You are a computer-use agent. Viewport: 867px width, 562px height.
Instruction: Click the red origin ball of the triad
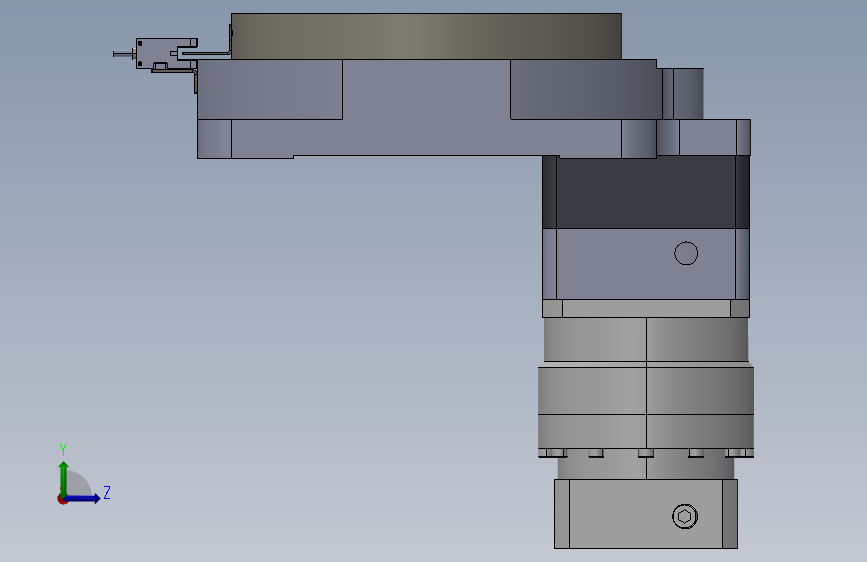pos(61,499)
